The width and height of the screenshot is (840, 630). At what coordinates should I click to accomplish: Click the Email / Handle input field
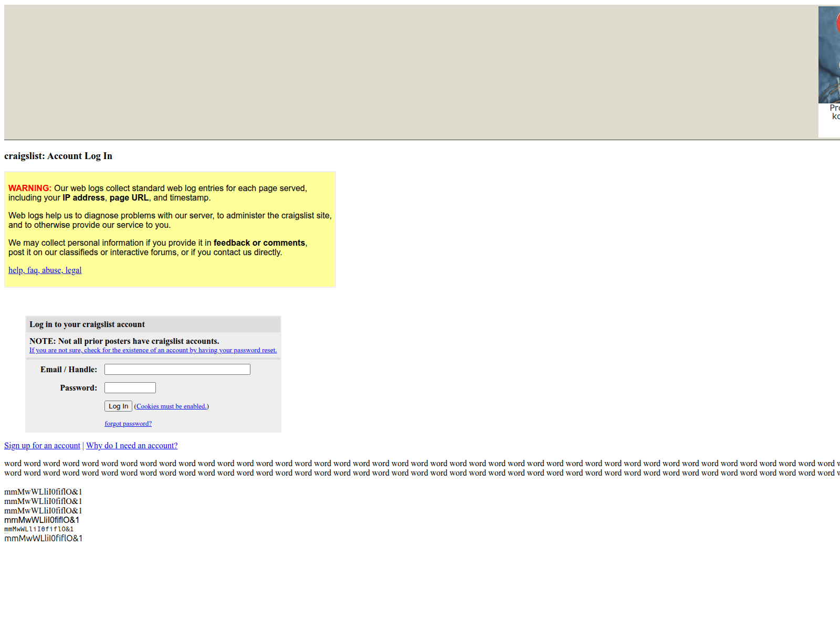(177, 370)
